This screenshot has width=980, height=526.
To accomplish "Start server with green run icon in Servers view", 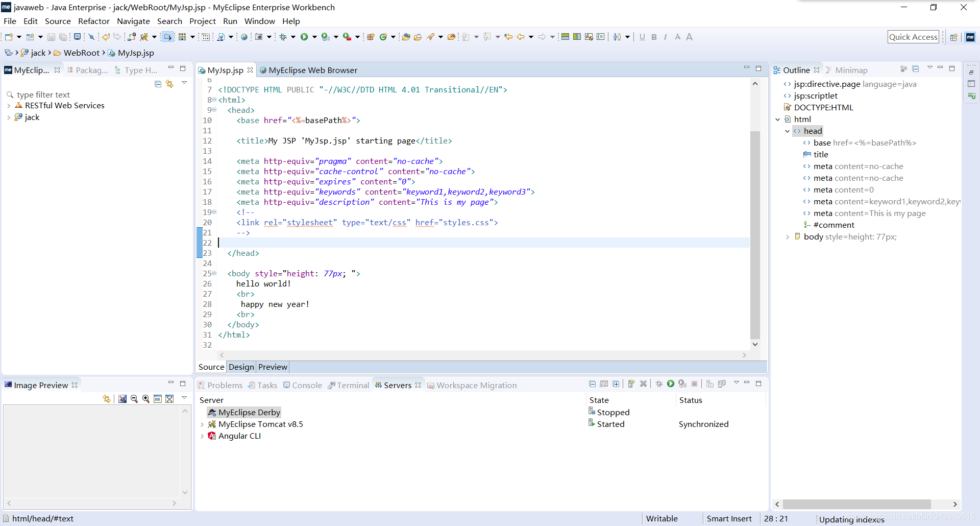I will pos(671,384).
